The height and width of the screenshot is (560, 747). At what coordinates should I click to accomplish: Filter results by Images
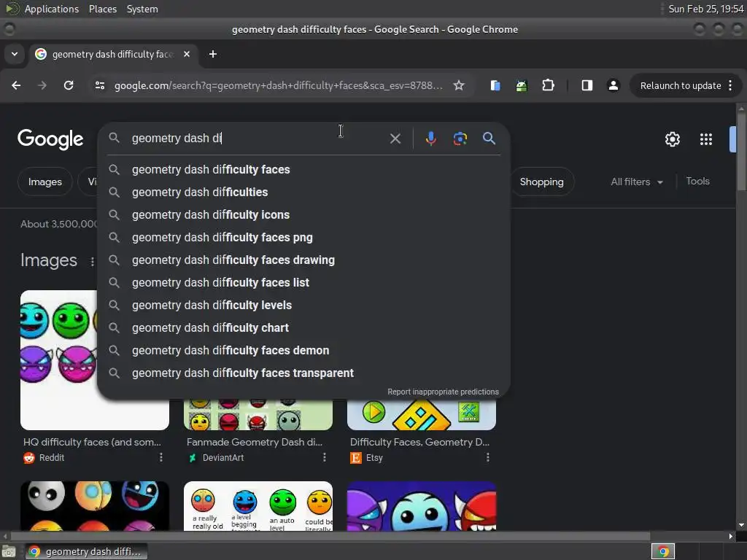(x=44, y=182)
